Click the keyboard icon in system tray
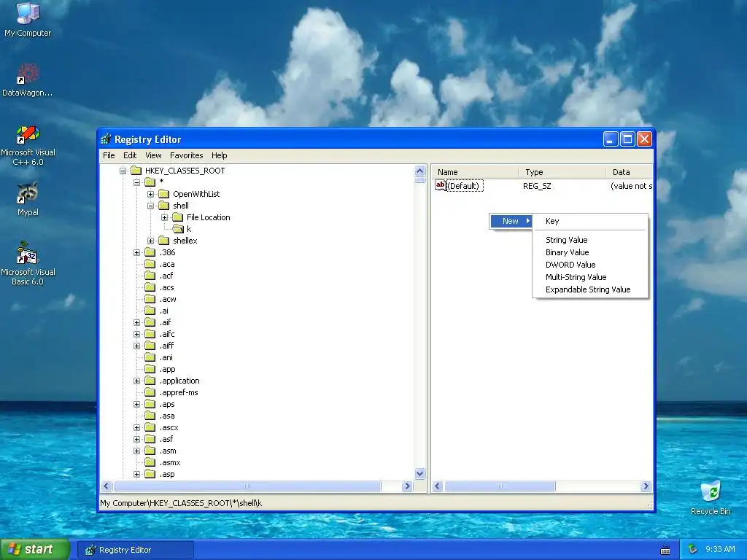This screenshot has height=560, width=747. [x=665, y=551]
